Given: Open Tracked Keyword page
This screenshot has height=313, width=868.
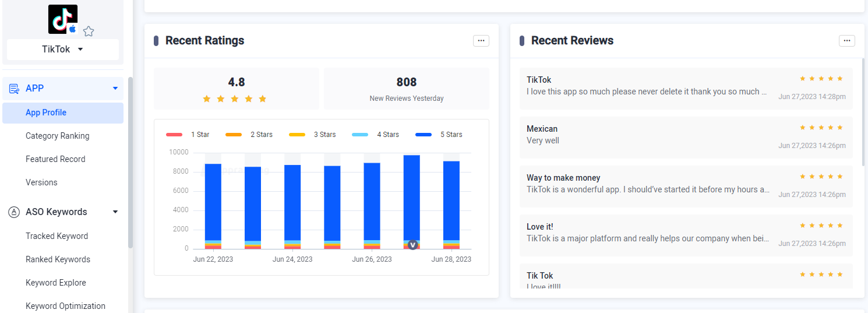Looking at the screenshot, I should [57, 236].
